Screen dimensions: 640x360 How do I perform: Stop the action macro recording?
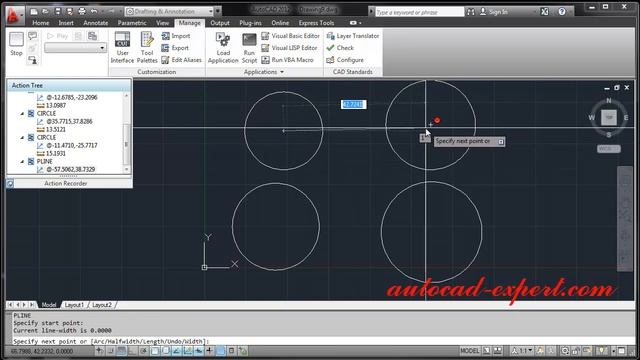[16, 44]
